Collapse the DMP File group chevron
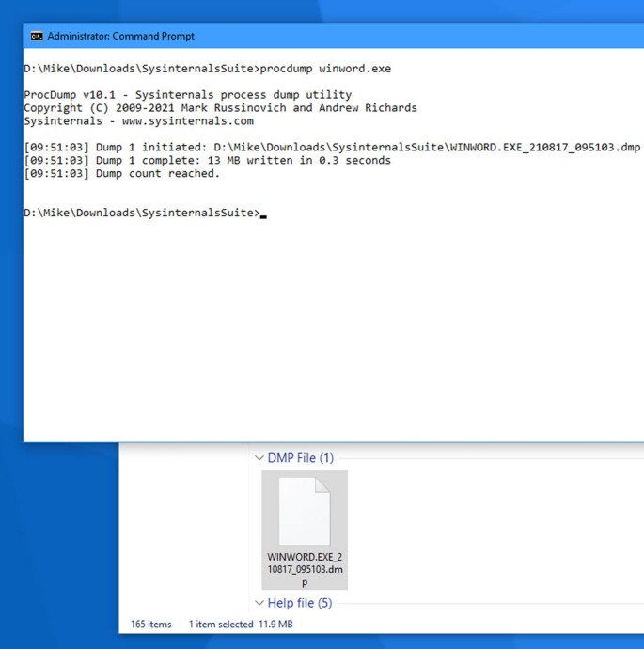 pyautogui.click(x=259, y=458)
